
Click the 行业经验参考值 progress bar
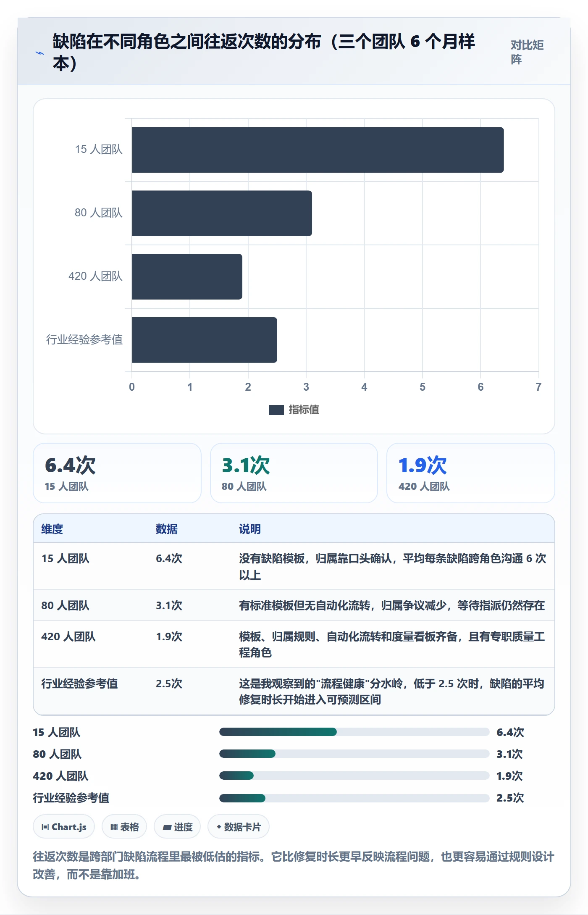coord(354,797)
